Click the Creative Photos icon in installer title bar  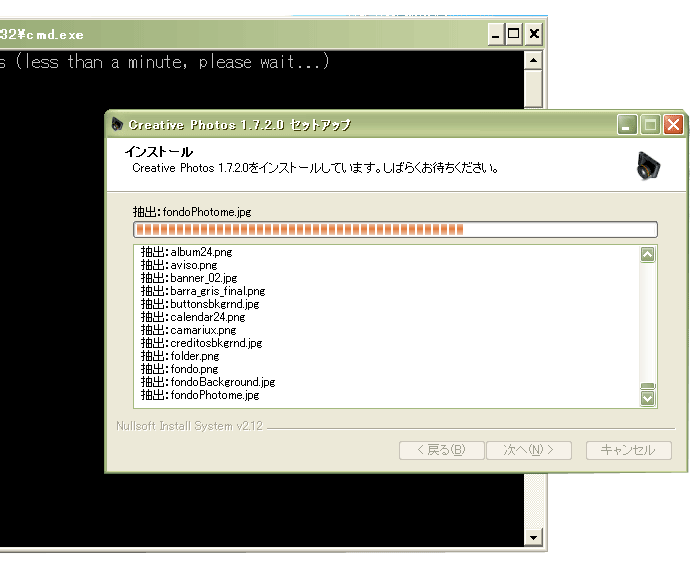[117, 124]
